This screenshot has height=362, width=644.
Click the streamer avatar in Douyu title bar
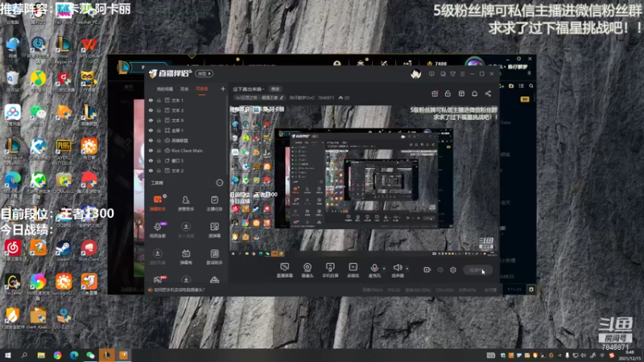415,74
